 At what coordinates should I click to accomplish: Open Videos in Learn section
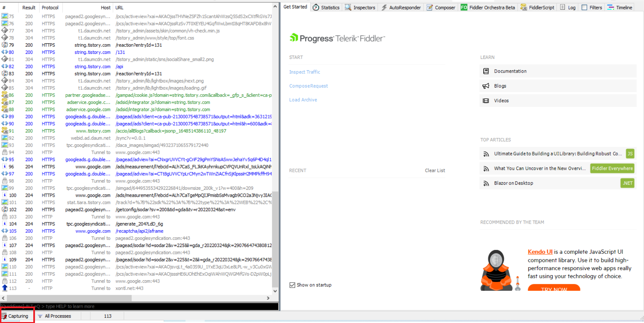pos(558,101)
